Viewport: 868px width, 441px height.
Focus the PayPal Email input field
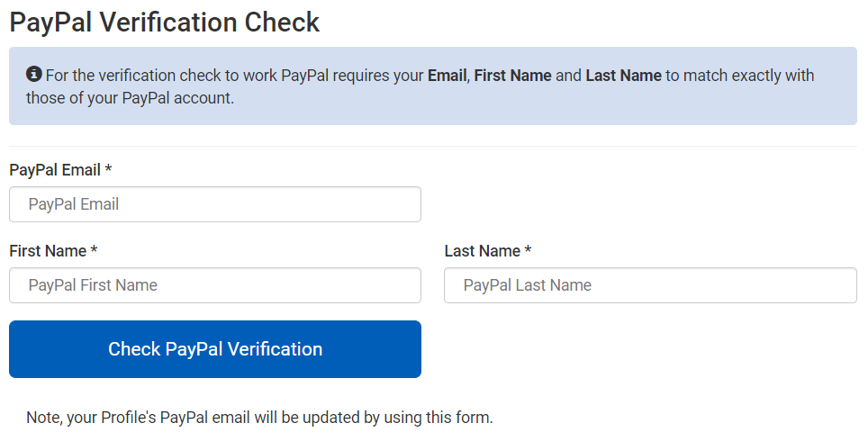pos(215,204)
